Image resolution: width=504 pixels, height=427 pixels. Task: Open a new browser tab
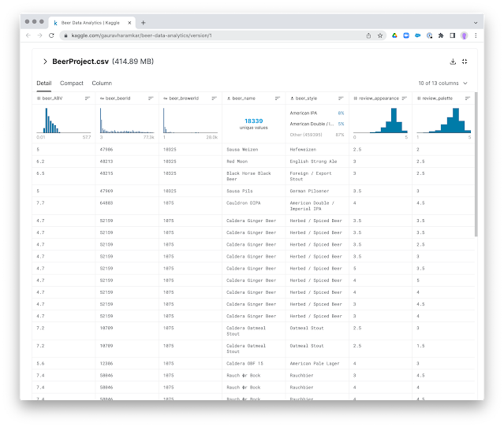tap(144, 23)
